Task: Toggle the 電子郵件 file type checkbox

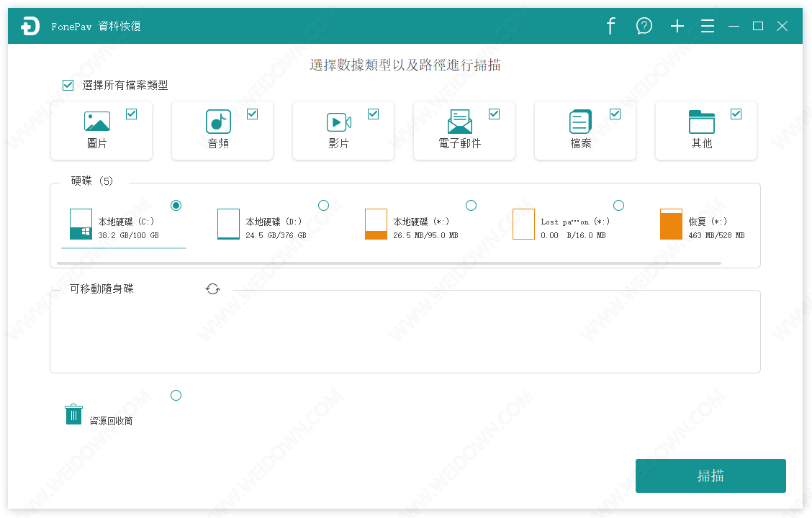Action: [494, 114]
